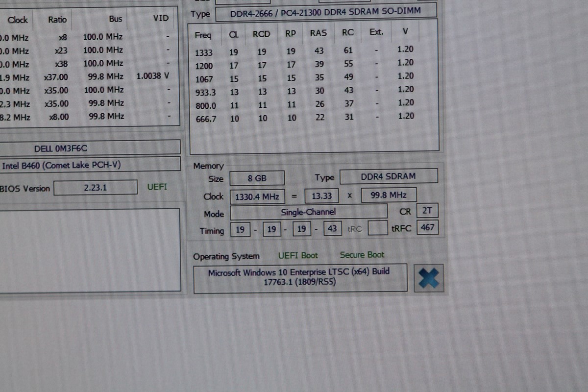Click the RCD column header

261,34
